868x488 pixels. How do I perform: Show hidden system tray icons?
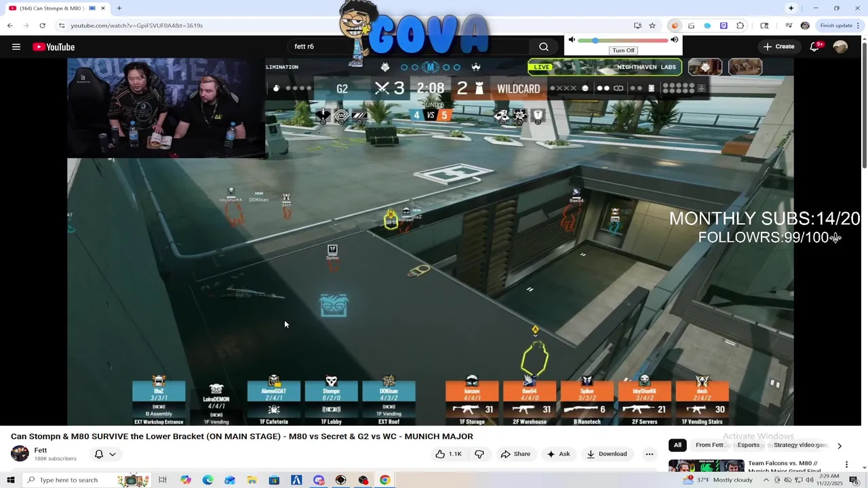[766, 480]
